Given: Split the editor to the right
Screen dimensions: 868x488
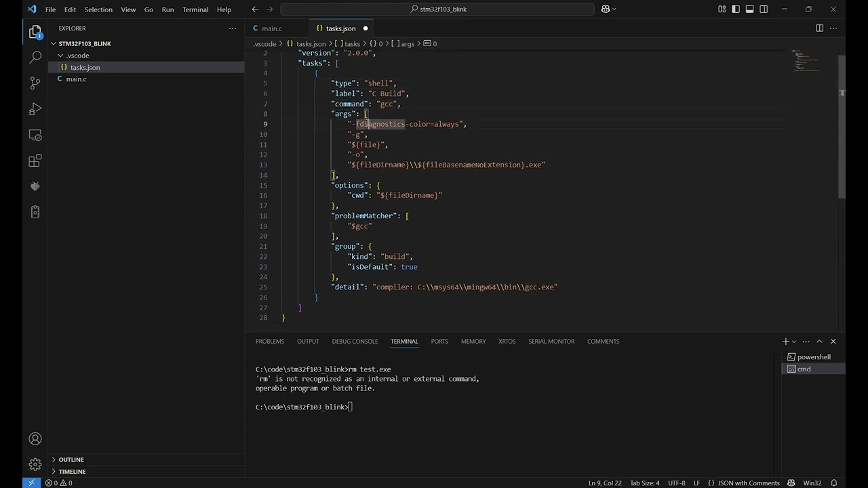Looking at the screenshot, I should (x=819, y=28).
